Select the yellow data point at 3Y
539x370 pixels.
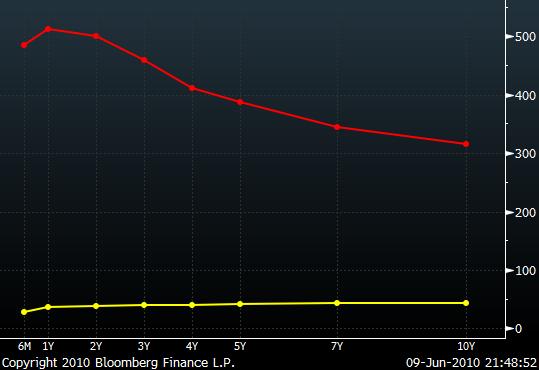click(x=144, y=305)
